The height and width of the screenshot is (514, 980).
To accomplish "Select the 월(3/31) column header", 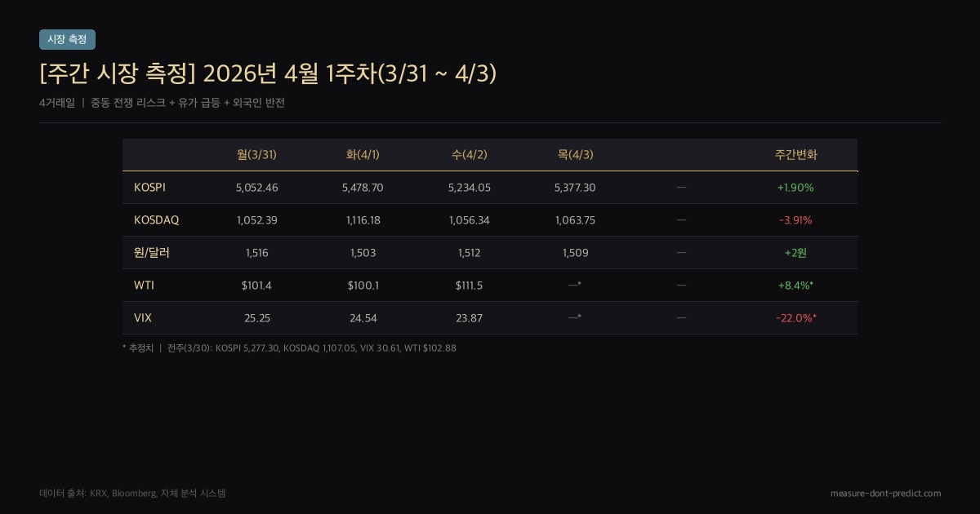I will point(256,154).
